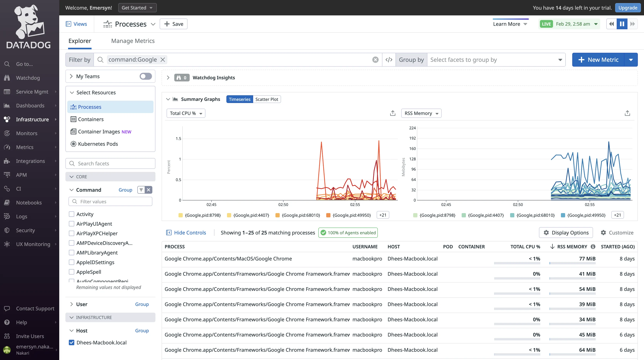Open the Group by facets dropdown

pyautogui.click(x=496, y=59)
